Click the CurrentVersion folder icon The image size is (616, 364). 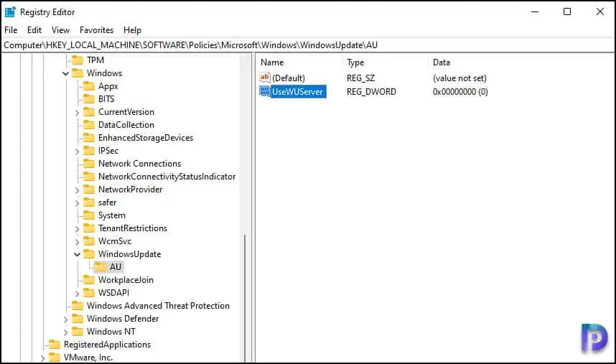point(89,112)
